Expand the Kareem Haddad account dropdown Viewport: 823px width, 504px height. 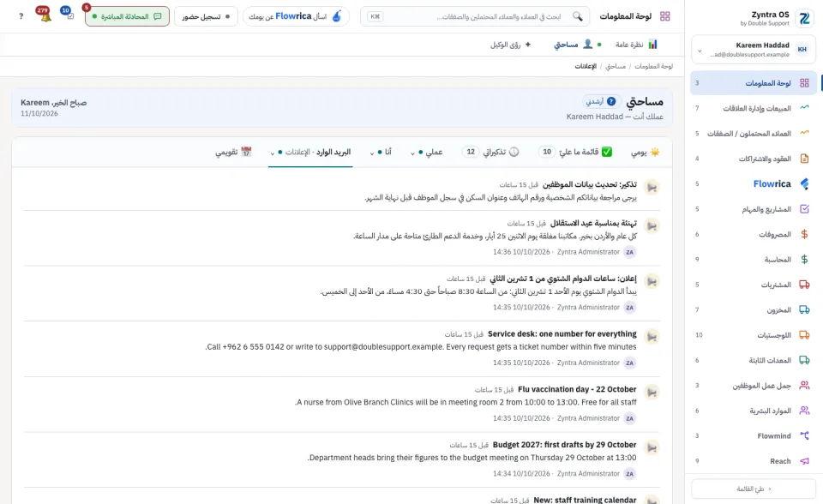700,51
